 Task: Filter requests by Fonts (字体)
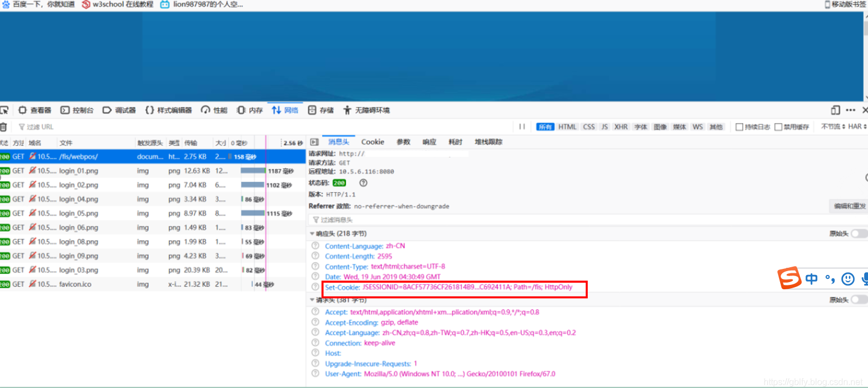pyautogui.click(x=641, y=127)
